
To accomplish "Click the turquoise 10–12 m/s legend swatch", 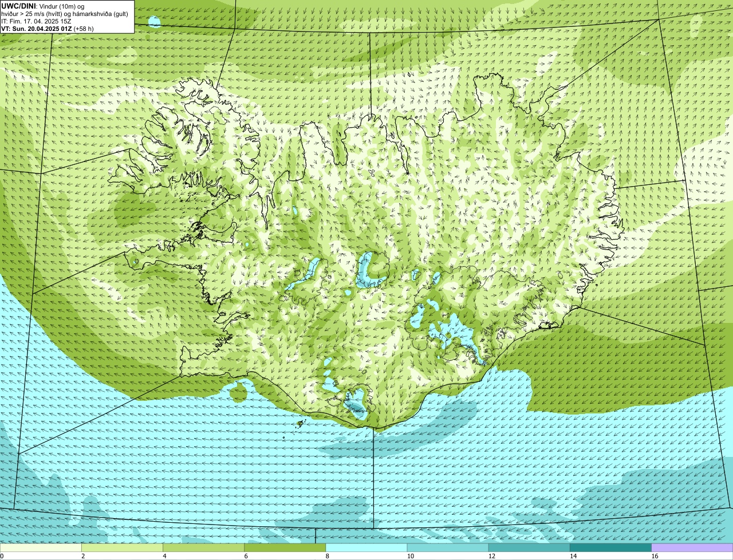I will pos(448,547).
